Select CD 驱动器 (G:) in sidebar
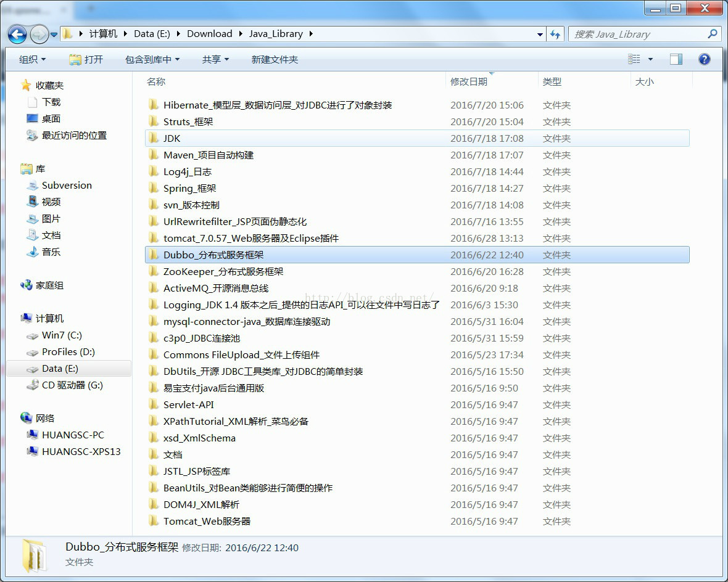This screenshot has width=728, height=582. tap(72, 385)
